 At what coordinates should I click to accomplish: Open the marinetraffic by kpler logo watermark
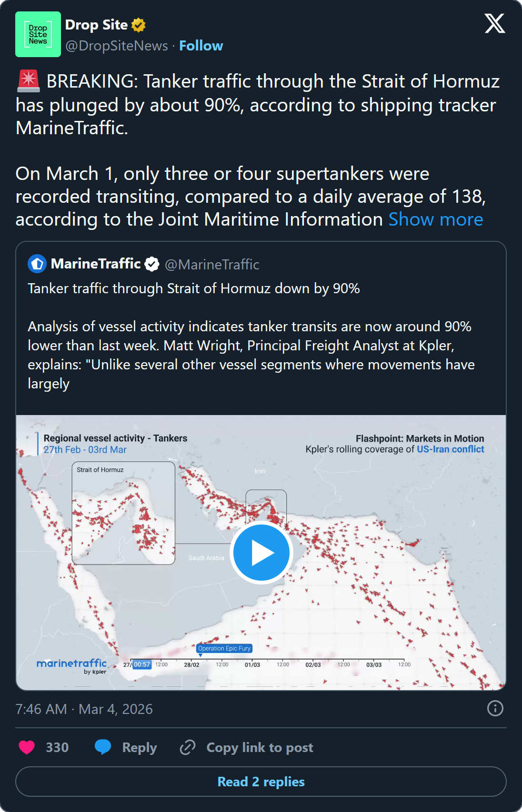click(71, 665)
